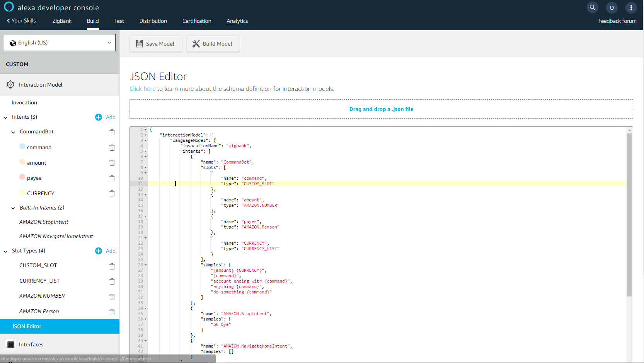644x363 pixels.
Task: Open the AMAZON.Person slot type
Action: [39, 311]
